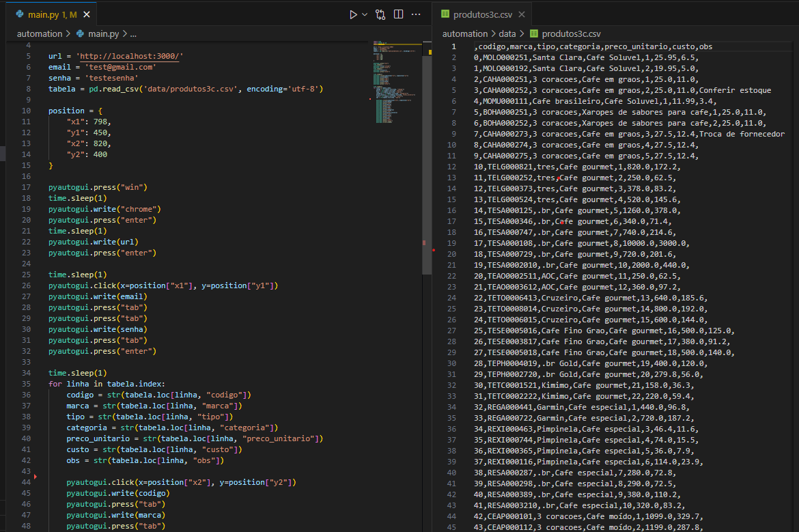Close the produtos3c.csv tab
Viewport: 799px width, 532px height.
521,14
